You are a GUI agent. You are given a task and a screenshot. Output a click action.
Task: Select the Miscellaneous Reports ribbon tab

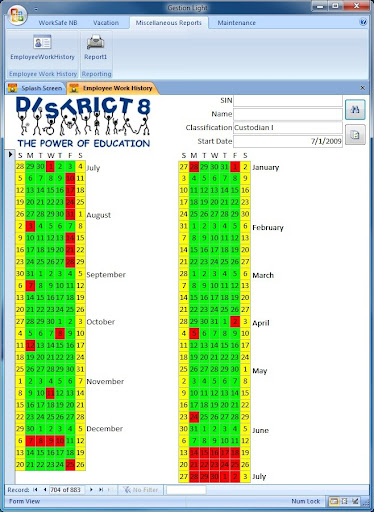(x=169, y=23)
